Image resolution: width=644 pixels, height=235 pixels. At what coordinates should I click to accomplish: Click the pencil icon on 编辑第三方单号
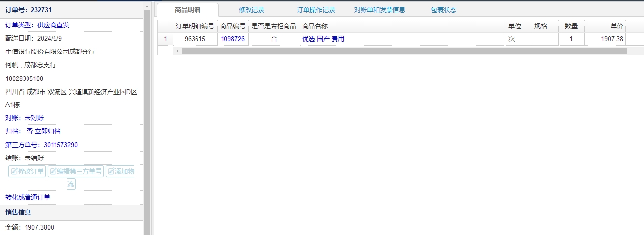(53, 171)
